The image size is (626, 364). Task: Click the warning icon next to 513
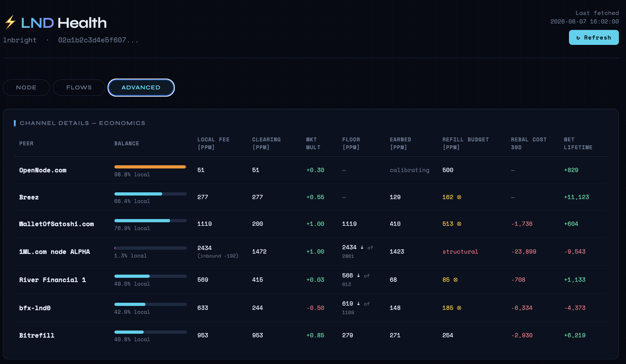[x=459, y=224]
